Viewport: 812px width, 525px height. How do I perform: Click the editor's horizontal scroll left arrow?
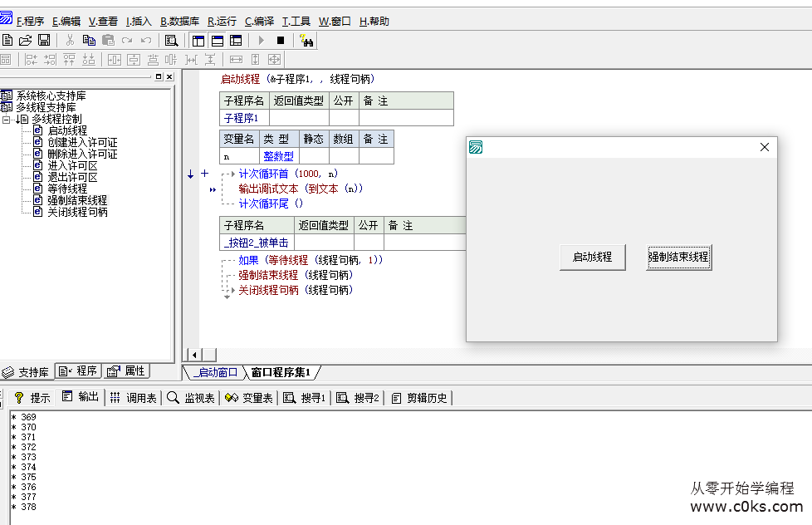pos(194,355)
